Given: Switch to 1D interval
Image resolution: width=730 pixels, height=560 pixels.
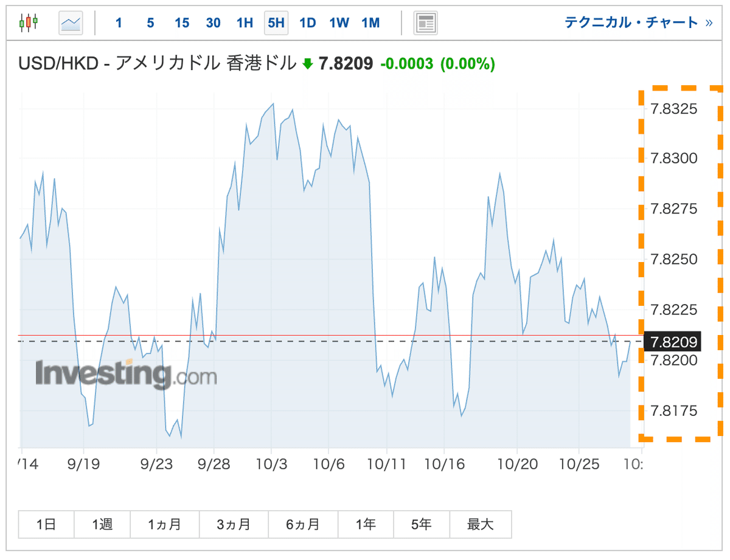Looking at the screenshot, I should coord(308,23).
